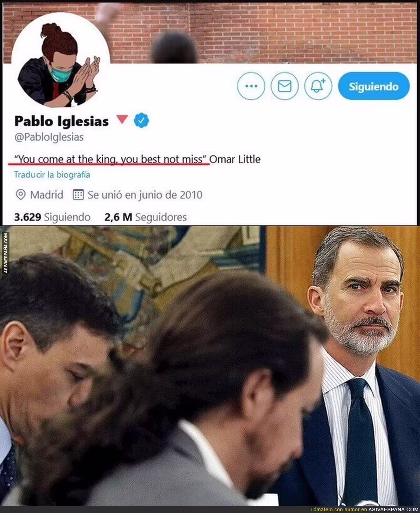This screenshot has width=420, height=513.
Task: Open the photo of bearded man in suit
Action: point(210,366)
